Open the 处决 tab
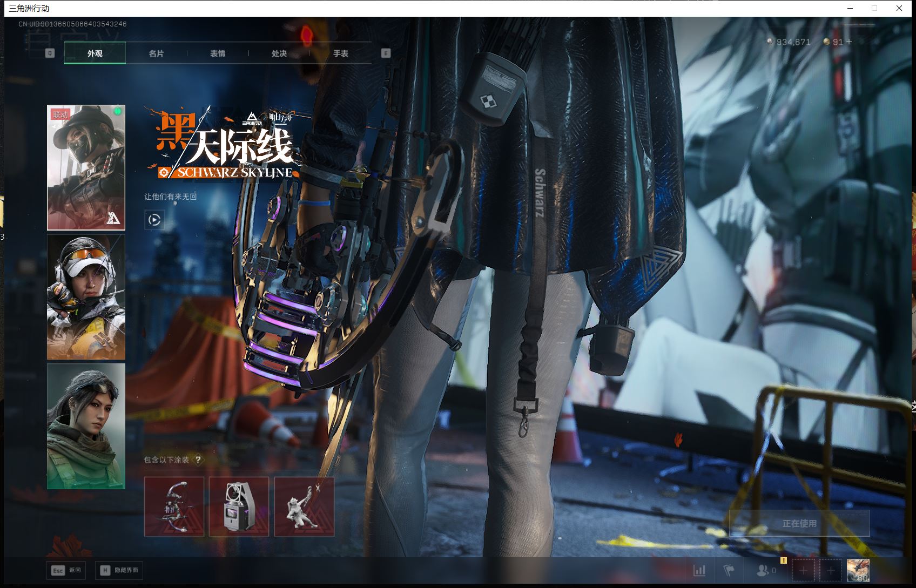This screenshot has width=916, height=588. (279, 53)
